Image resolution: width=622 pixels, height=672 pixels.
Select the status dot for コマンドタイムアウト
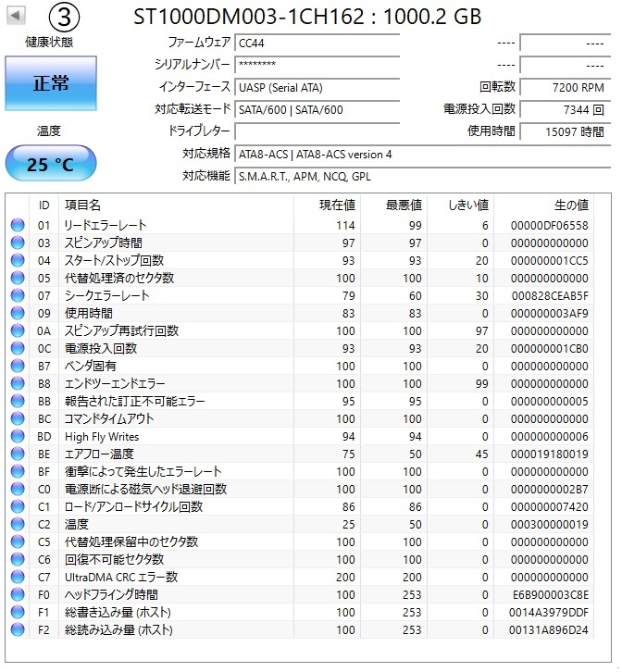pos(18,418)
